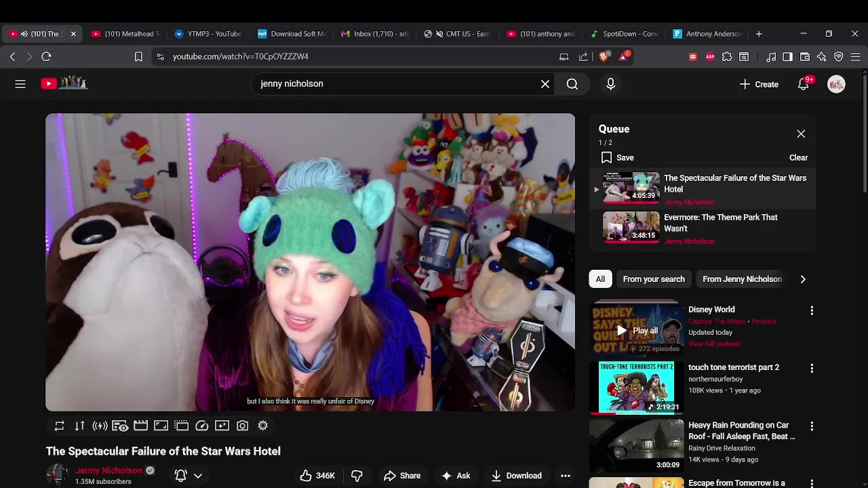The image size is (868, 488).
Task: Open a new browser tab
Action: coord(759,34)
